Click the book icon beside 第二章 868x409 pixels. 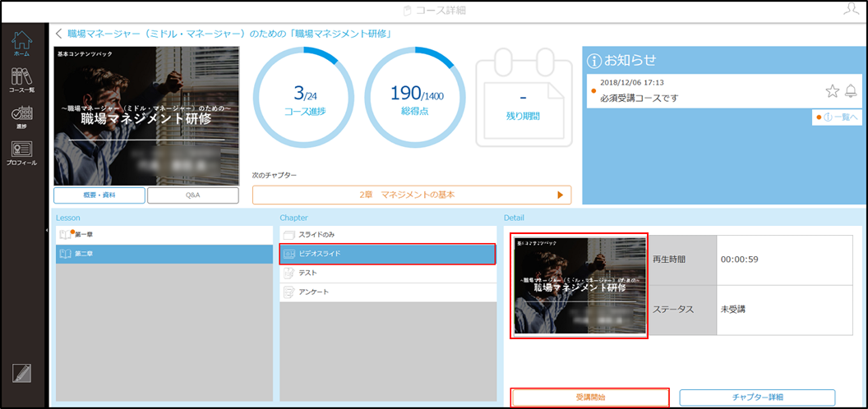coord(66,254)
